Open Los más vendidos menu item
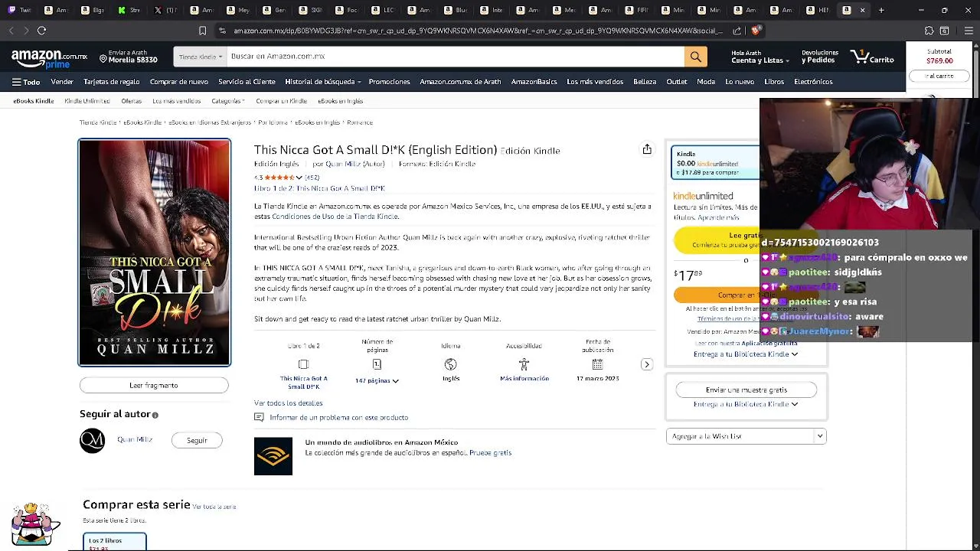The height and width of the screenshot is (551, 980). [595, 82]
